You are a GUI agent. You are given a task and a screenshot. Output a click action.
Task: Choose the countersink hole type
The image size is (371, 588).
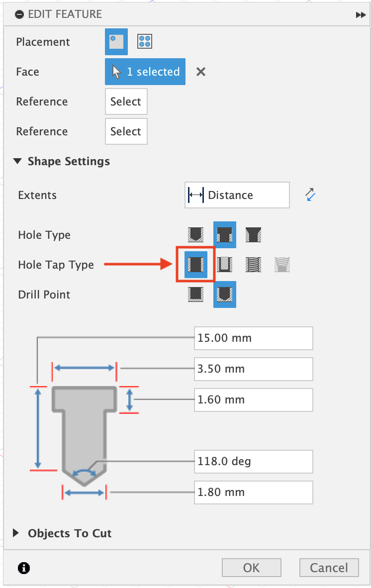point(253,234)
